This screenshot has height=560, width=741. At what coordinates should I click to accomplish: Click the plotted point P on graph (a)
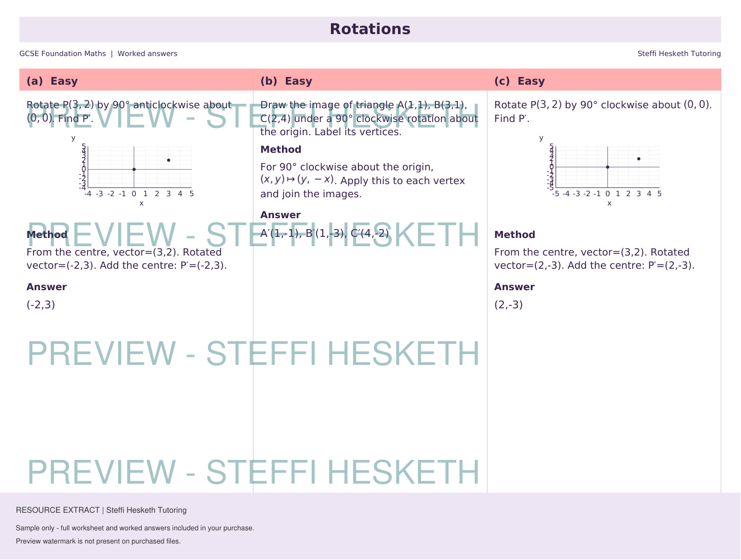168,160
